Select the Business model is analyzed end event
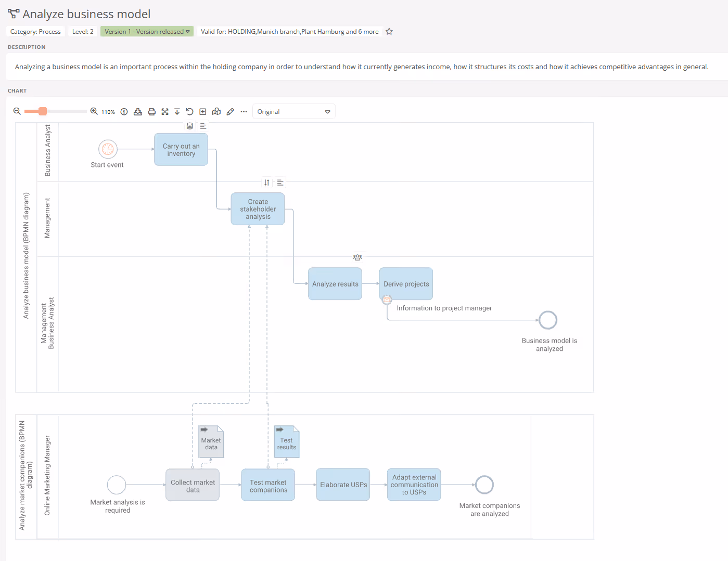This screenshot has width=728, height=561. point(548,320)
